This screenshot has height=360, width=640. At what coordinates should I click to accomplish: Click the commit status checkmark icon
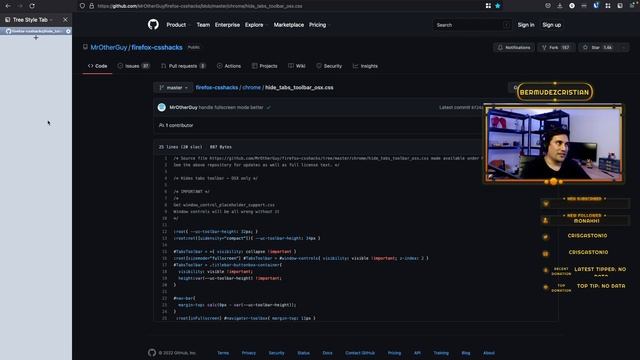point(269,107)
